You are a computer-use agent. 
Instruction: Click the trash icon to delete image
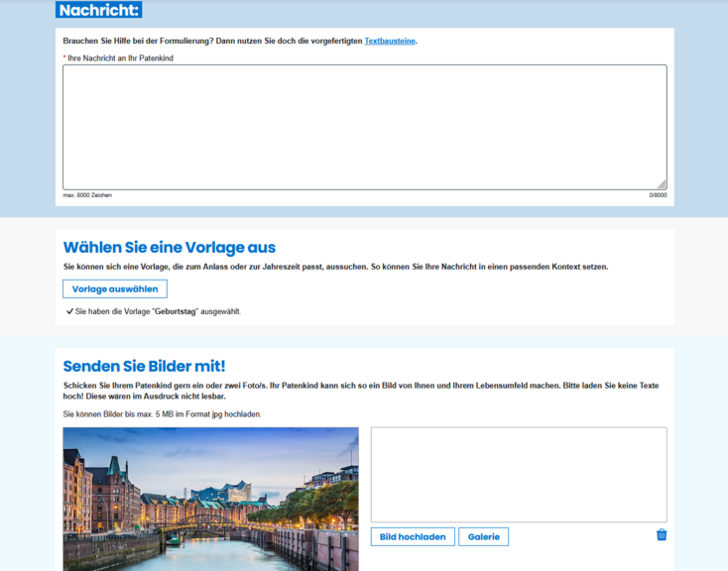pos(662,535)
